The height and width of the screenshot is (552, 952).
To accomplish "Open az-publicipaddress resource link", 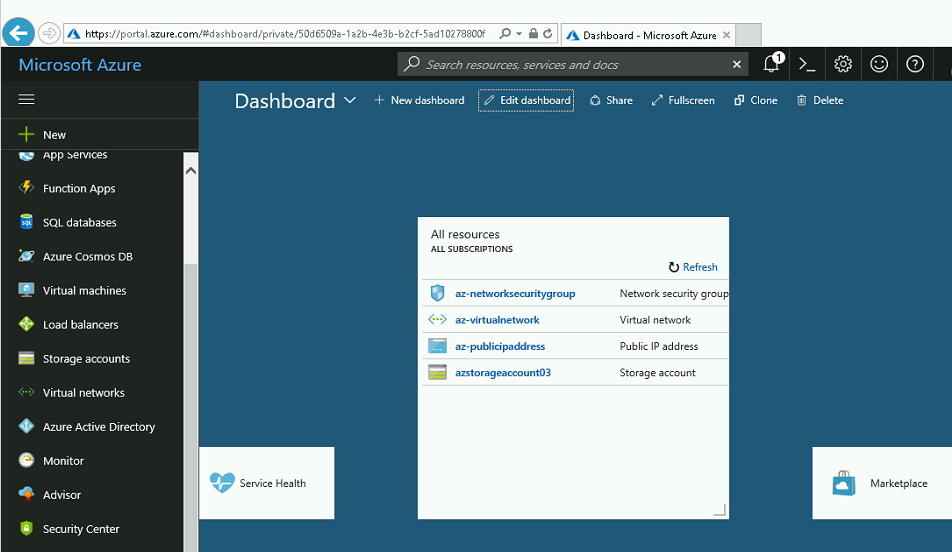I will tap(500, 346).
